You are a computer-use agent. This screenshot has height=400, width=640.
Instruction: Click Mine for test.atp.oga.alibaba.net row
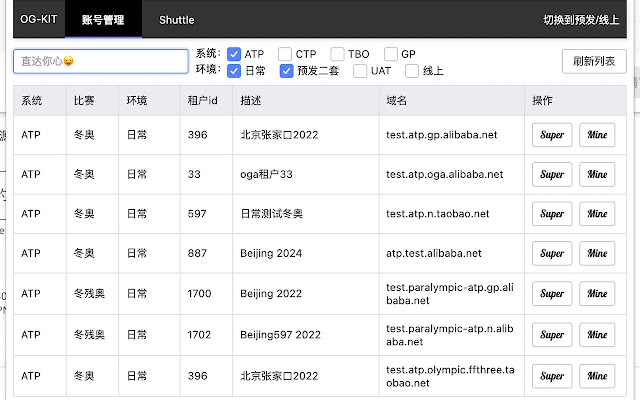click(597, 174)
